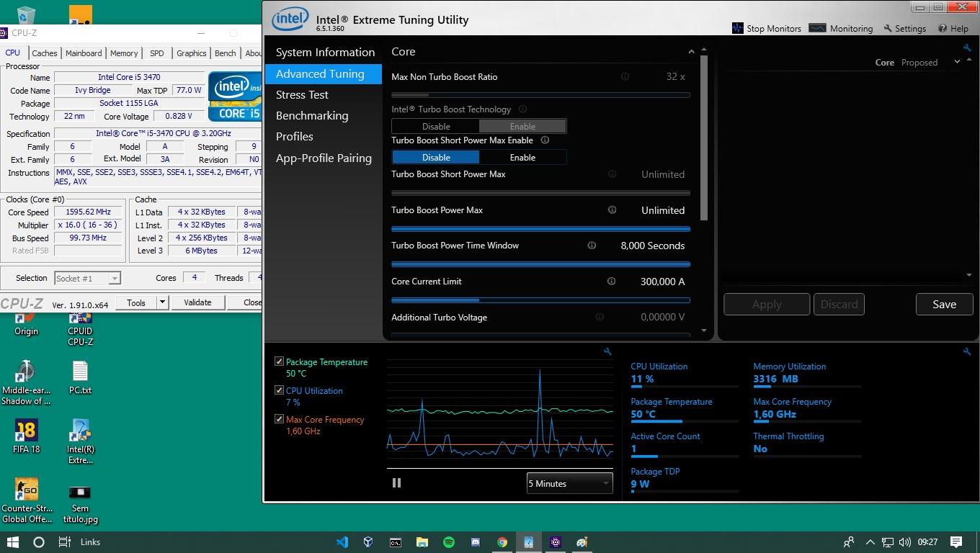Viewport: 980px width, 553px height.
Task: Select the CPUID CPU-Z desktop shortcut
Action: click(x=80, y=330)
